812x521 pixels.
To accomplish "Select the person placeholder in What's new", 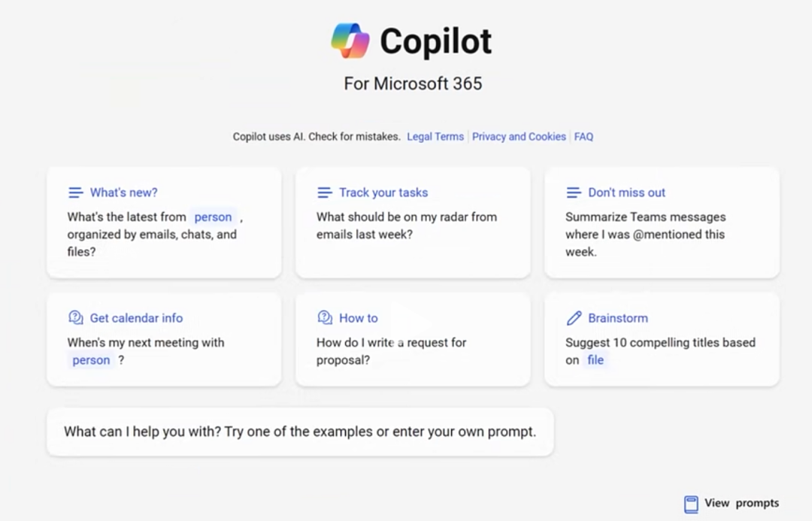I will pyautogui.click(x=213, y=217).
